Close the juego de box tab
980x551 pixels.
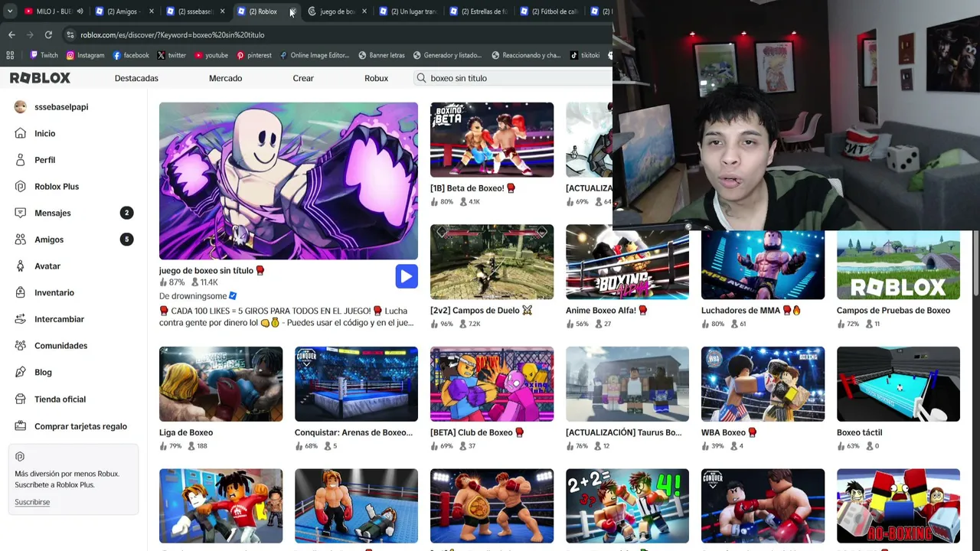click(364, 11)
